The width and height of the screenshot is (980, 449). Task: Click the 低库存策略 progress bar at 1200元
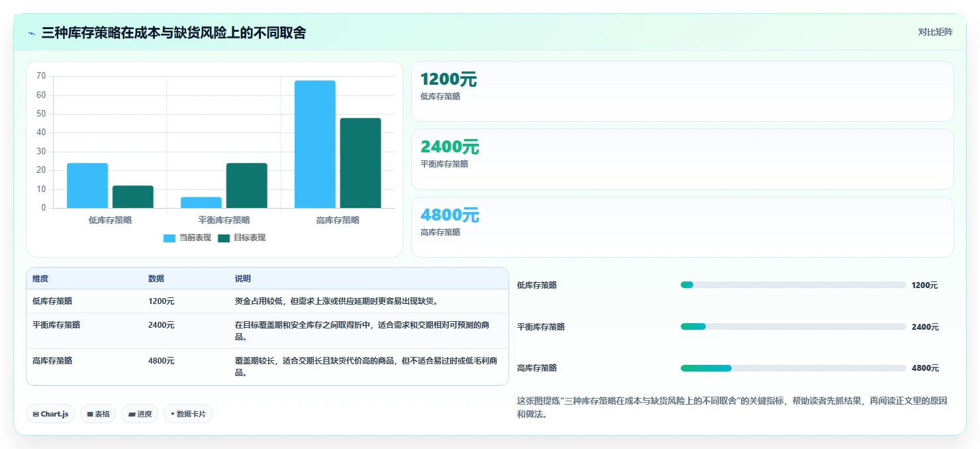point(793,285)
